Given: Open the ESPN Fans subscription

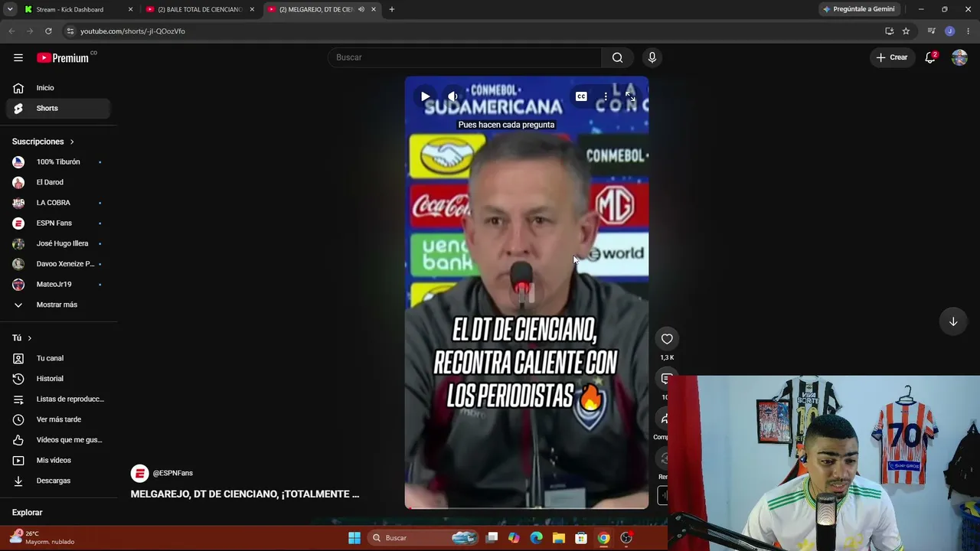Looking at the screenshot, I should [58, 223].
